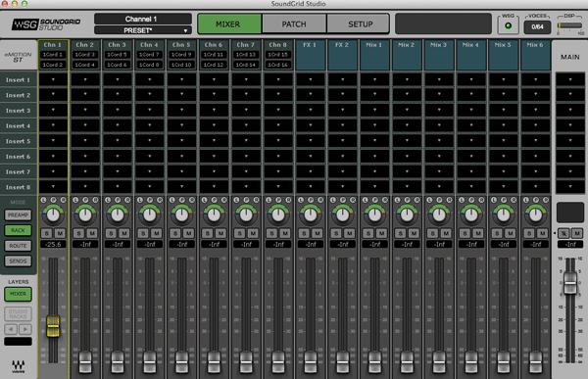
Task: Click the pan knob on Chn 8
Action: pos(278,214)
